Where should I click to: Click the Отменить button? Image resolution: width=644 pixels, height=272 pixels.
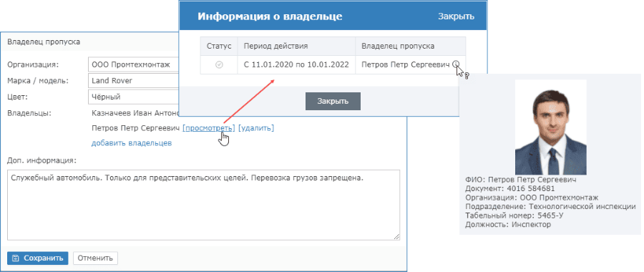tap(95, 258)
